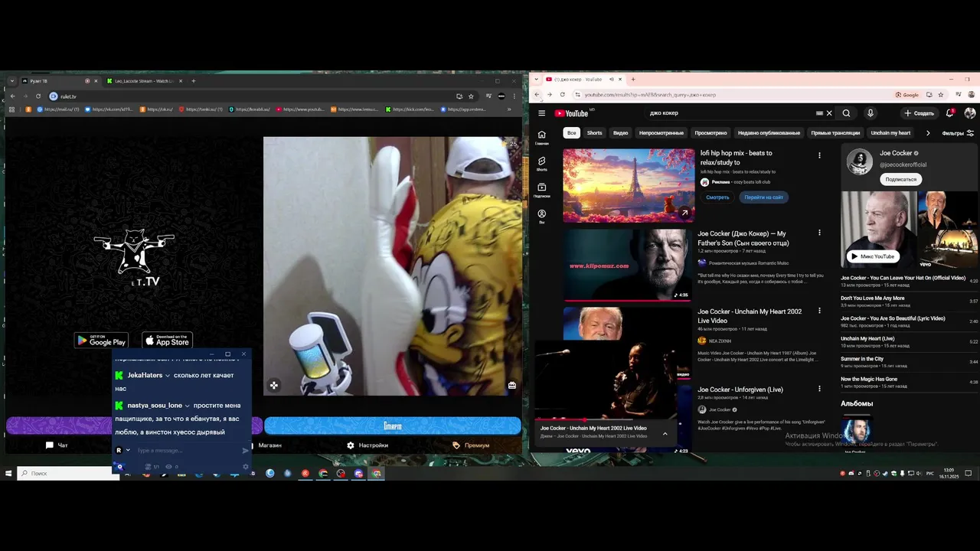Open tab search dropdown in YouTube browser
The width and height of the screenshot is (980, 551).
536,80
